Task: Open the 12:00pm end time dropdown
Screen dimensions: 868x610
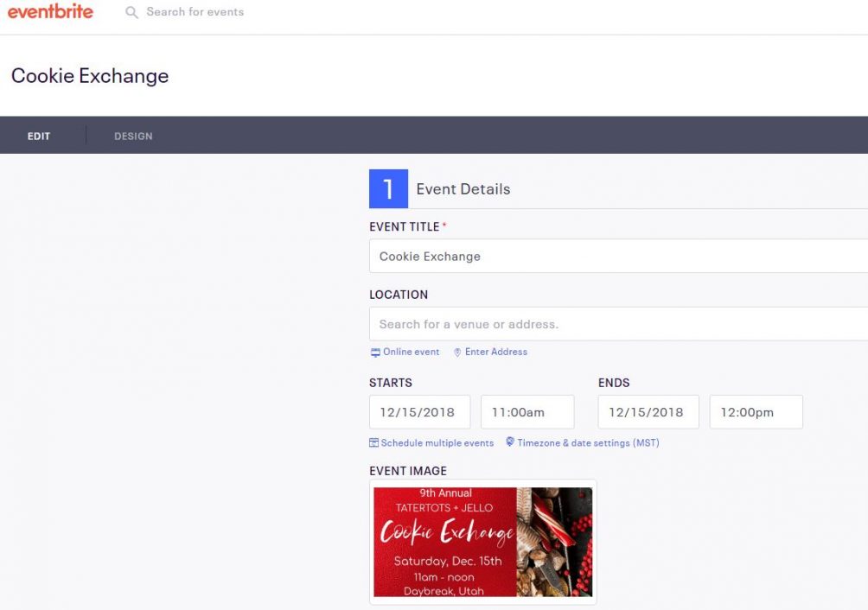Action: [x=756, y=412]
